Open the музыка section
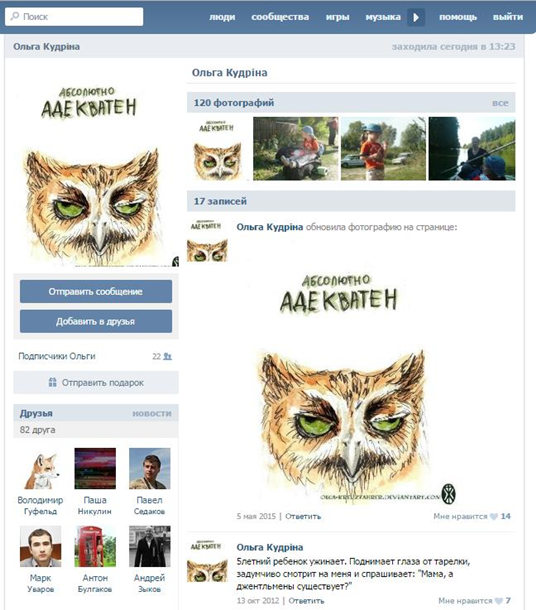This screenshot has height=610, width=536. [383, 17]
